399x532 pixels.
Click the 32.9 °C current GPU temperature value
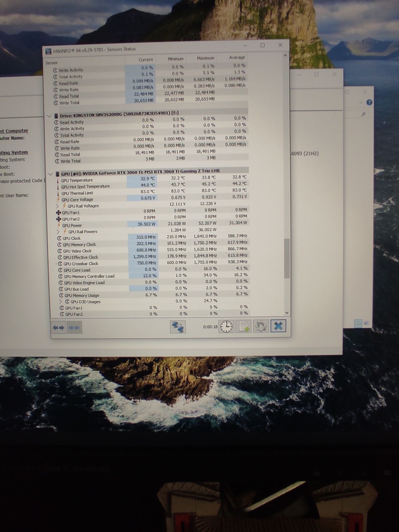pyautogui.click(x=148, y=179)
